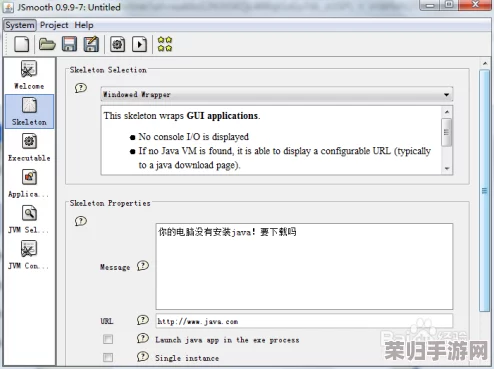Open the Help menu
This screenshot has width=494, height=369.
[x=84, y=25]
